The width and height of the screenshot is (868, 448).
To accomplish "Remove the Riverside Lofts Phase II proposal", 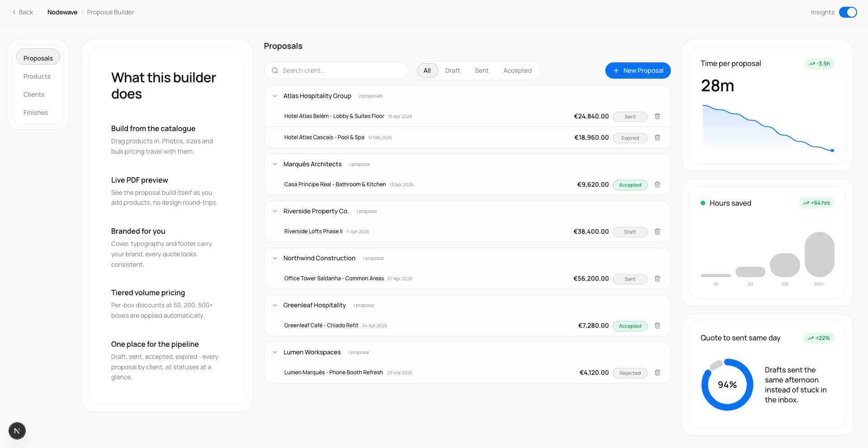I will tap(657, 231).
